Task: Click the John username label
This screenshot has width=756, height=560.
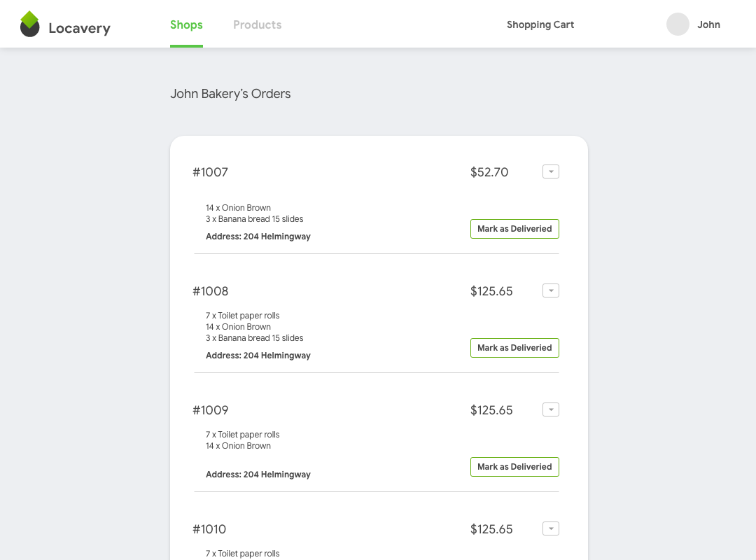Action: point(708,24)
